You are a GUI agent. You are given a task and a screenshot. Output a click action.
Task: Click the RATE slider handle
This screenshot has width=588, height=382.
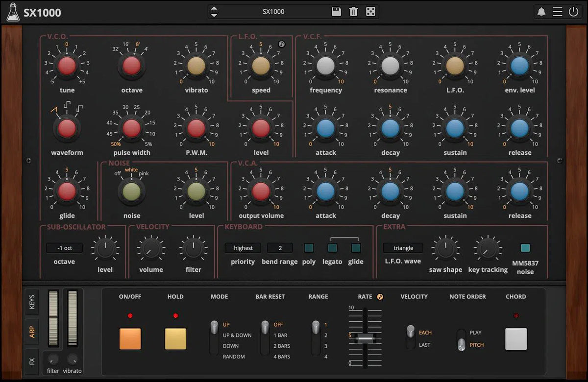pos(365,337)
